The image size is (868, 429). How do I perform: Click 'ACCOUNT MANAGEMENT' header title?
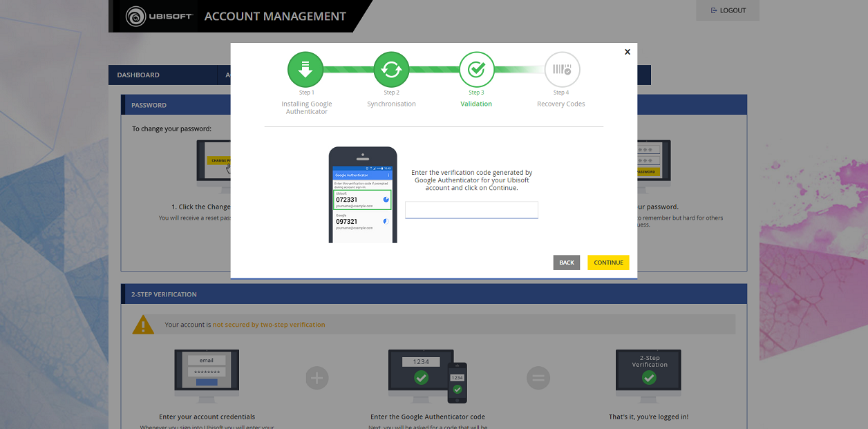[275, 16]
